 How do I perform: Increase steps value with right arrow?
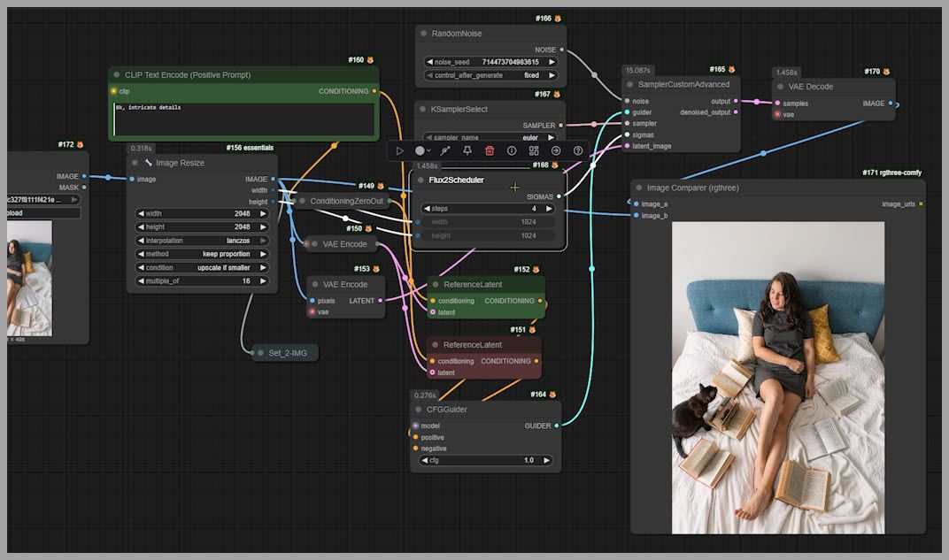(x=552, y=209)
